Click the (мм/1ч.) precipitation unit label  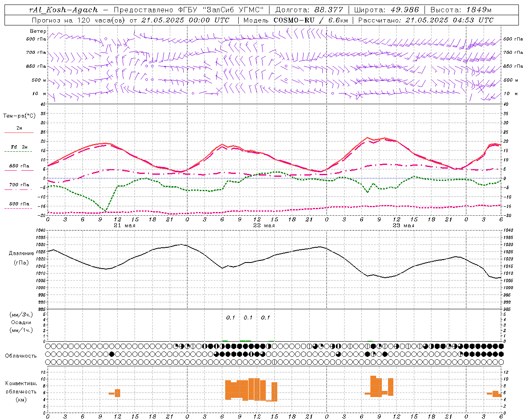21,330
